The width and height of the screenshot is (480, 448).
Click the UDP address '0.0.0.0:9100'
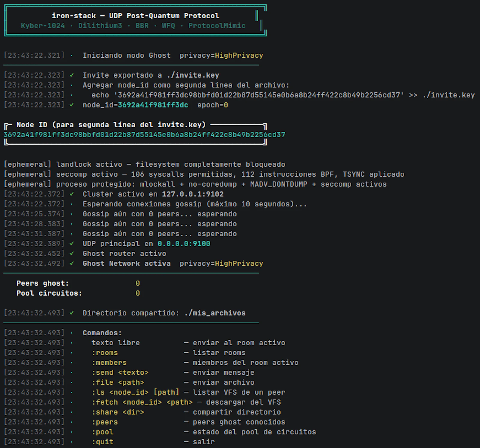184,244
